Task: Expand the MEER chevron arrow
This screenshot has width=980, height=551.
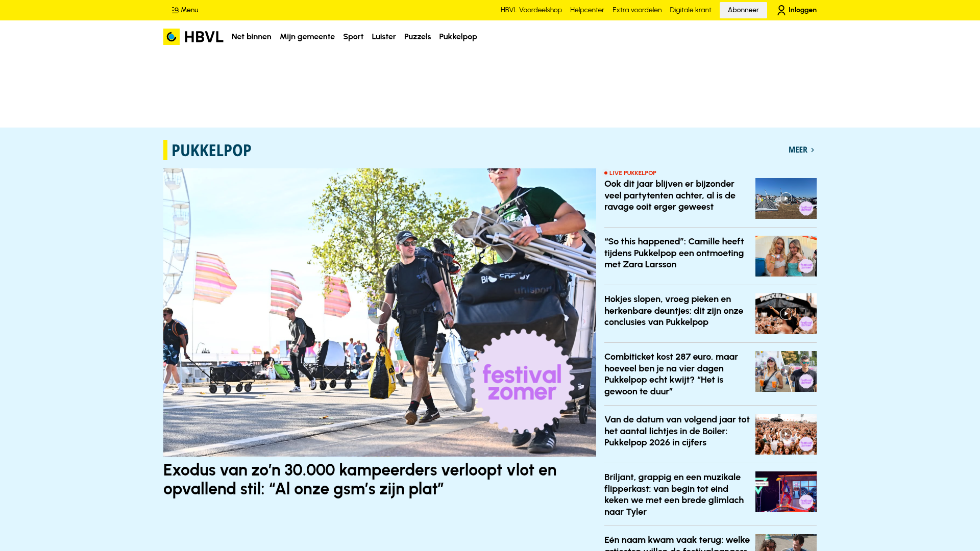Action: (813, 150)
